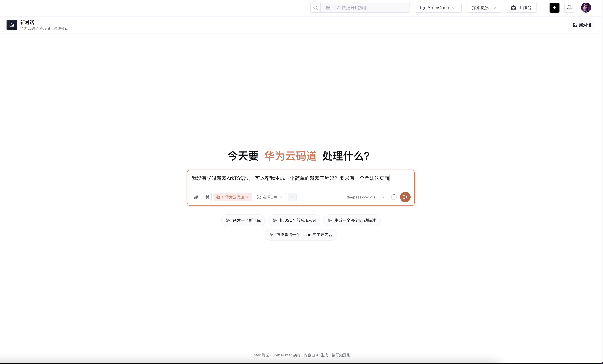Click the search magnifier icon

pyautogui.click(x=315, y=8)
